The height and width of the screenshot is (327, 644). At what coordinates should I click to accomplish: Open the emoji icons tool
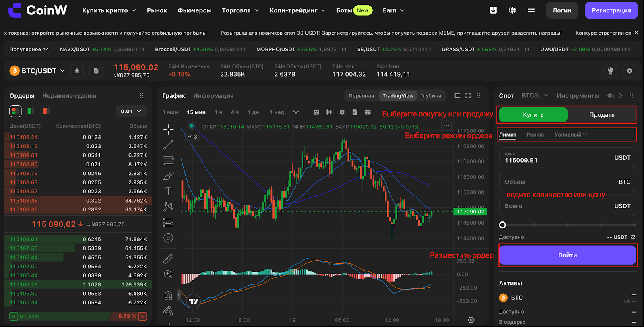point(169,238)
